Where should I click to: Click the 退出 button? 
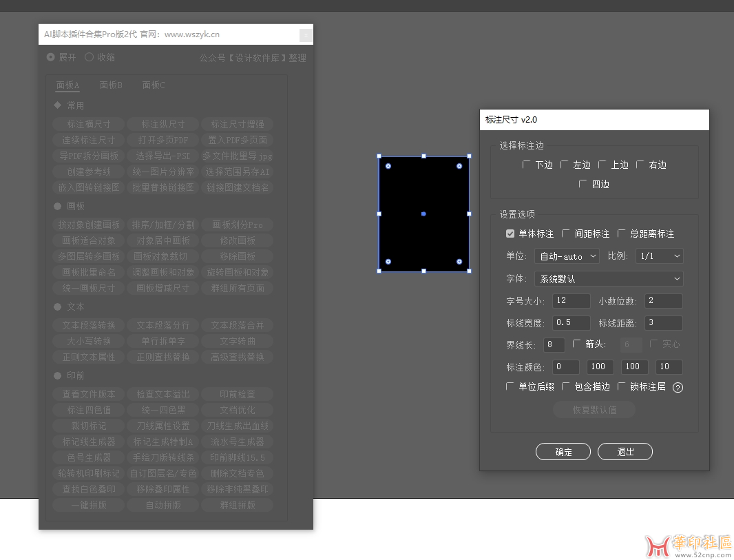pos(625,452)
